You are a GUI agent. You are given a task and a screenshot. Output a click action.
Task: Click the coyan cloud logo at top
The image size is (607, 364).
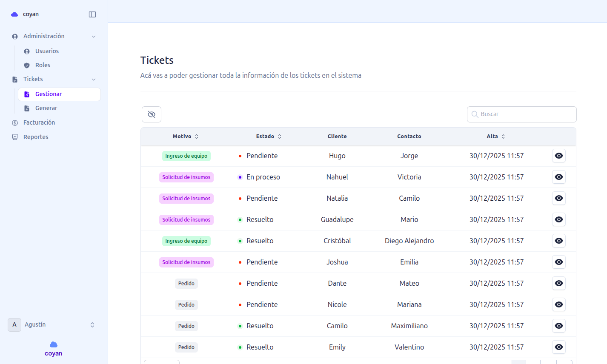pyautogui.click(x=14, y=14)
